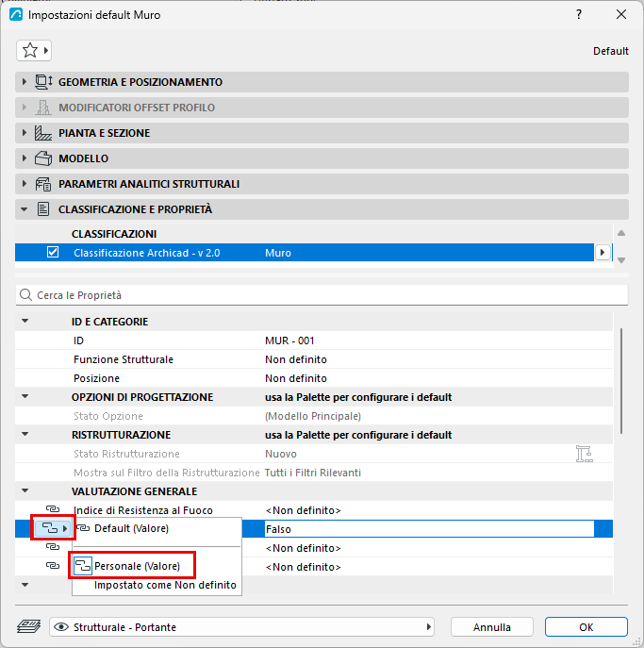Expand the Modificatori Offset Profilo panel
This screenshot has width=644, height=648.
pos(24,108)
